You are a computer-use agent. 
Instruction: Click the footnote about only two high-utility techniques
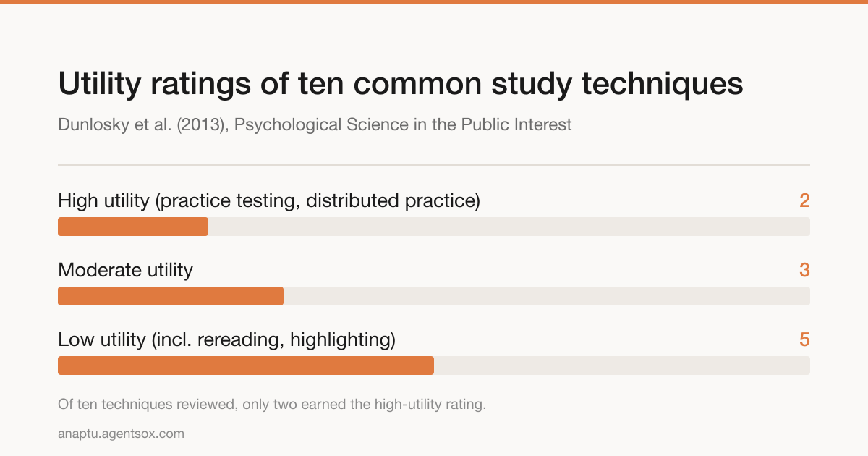pos(272,404)
